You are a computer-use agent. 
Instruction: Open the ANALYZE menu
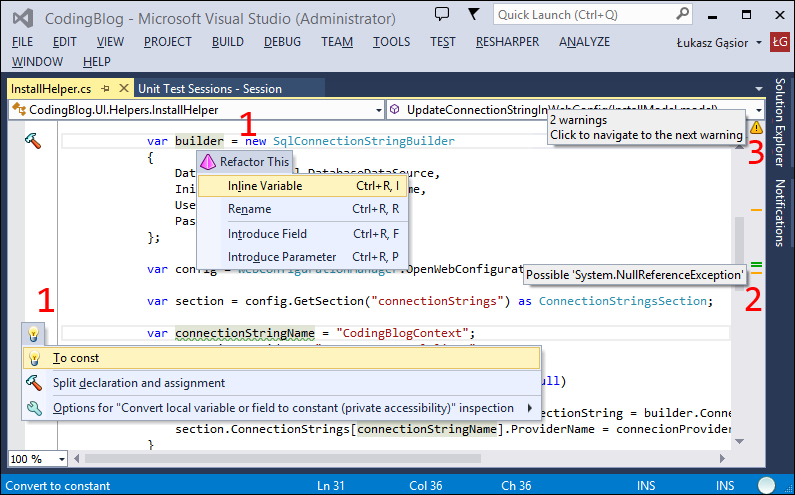(x=585, y=42)
